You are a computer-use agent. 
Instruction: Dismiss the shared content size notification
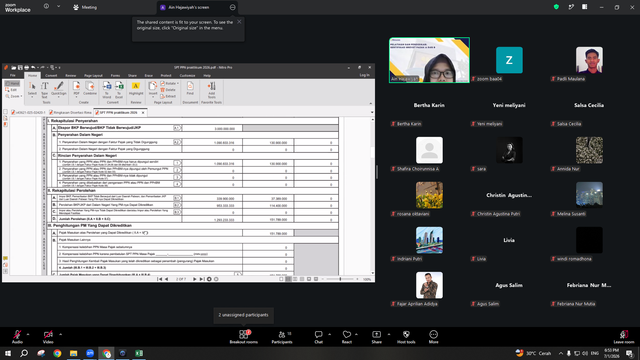click(239, 22)
